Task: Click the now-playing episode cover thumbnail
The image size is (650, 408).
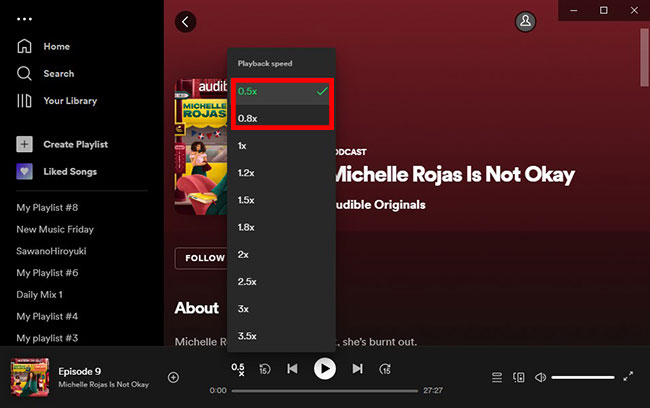Action: [30, 377]
